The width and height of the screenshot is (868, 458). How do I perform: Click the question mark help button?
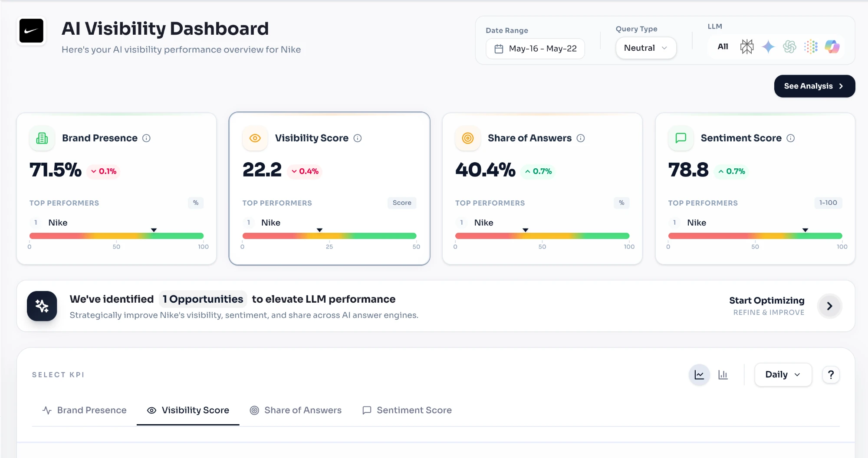click(x=831, y=375)
